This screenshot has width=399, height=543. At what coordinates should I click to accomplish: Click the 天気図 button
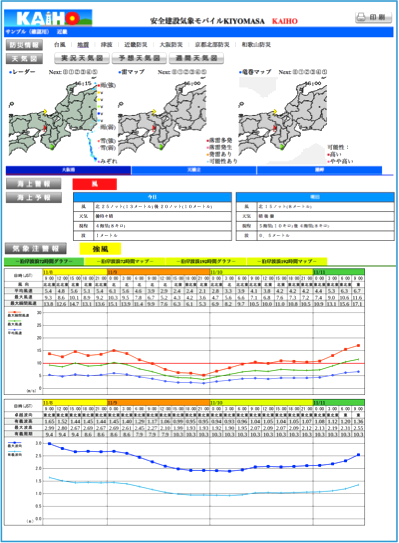coord(24,59)
